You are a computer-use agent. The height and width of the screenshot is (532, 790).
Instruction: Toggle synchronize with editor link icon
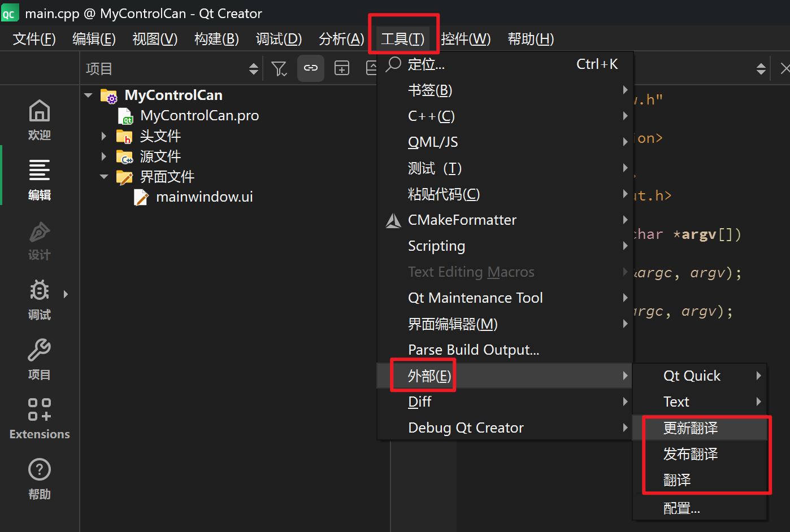click(311, 68)
